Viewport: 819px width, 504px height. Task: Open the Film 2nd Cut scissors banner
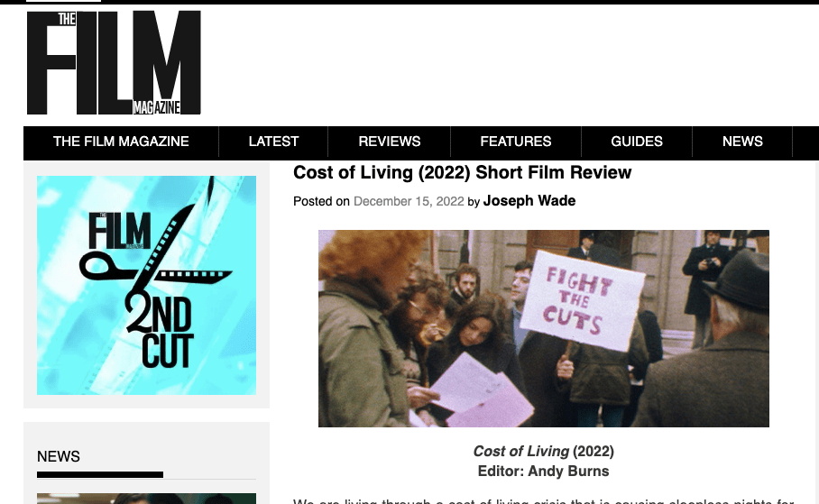click(146, 285)
